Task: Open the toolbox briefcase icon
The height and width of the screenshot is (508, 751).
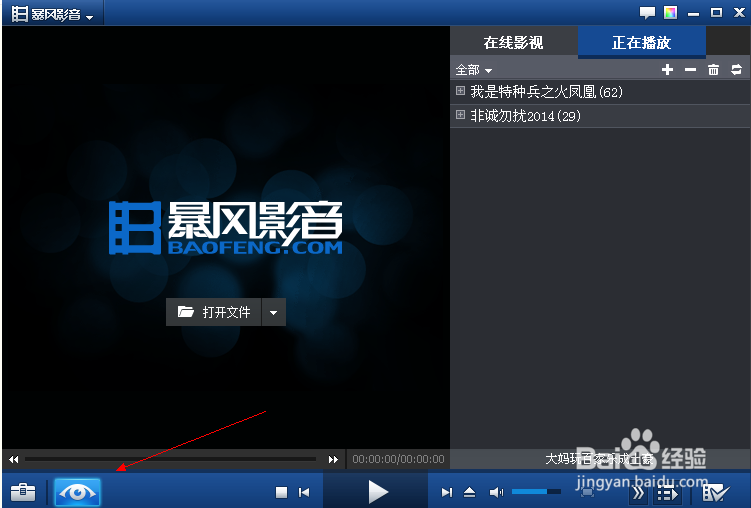Action: click(x=23, y=492)
